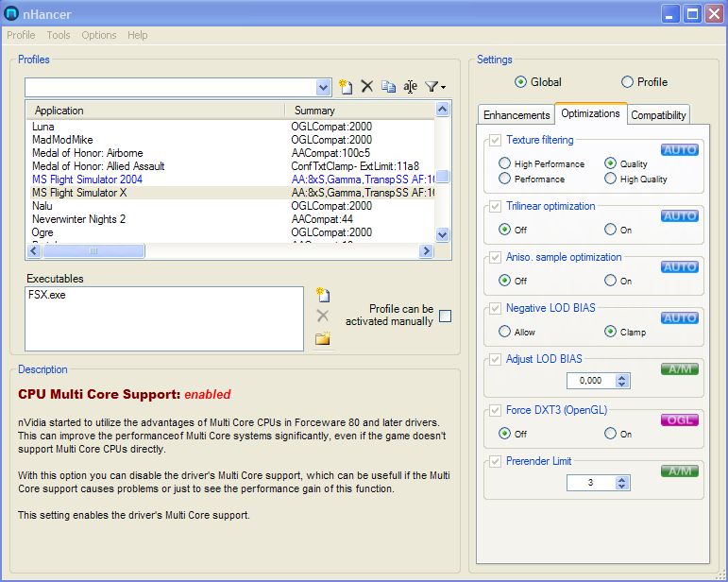Click the OGL badge for Force DXT3
728x582 pixels.
point(680,420)
